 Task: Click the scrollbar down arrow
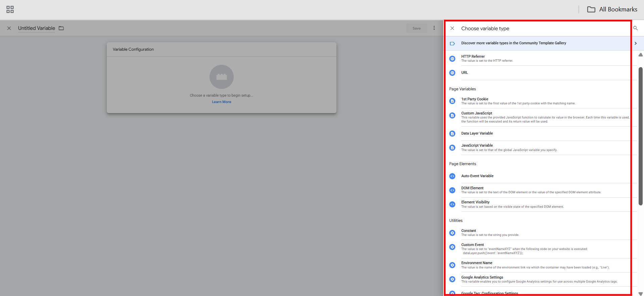(x=641, y=294)
